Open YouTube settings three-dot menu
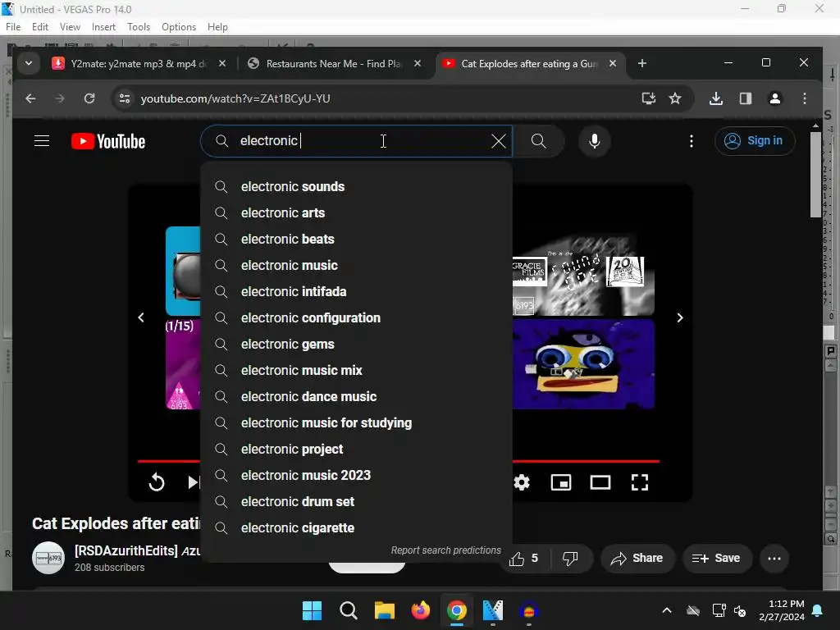 pos(691,141)
